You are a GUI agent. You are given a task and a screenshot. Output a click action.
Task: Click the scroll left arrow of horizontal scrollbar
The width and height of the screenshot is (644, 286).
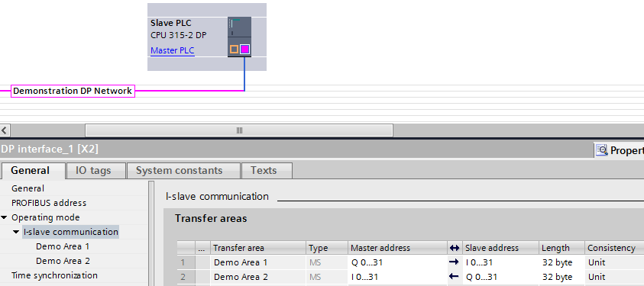(x=5, y=130)
